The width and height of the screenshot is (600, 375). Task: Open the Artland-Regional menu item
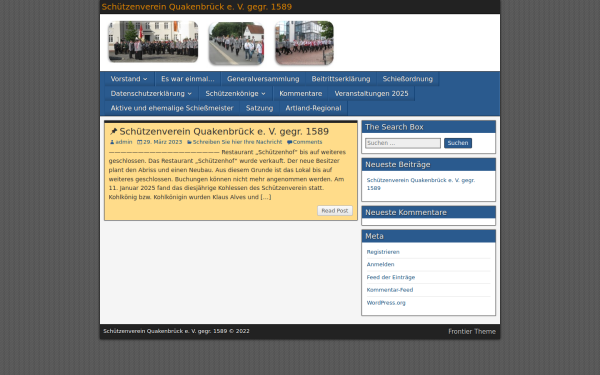[x=313, y=108]
